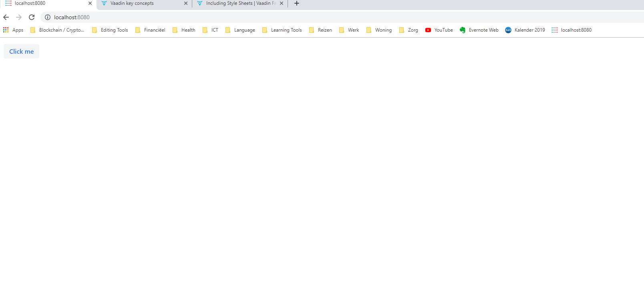
Task: Expand the Blockchain / Crypto bookmark folder
Action: (x=58, y=30)
